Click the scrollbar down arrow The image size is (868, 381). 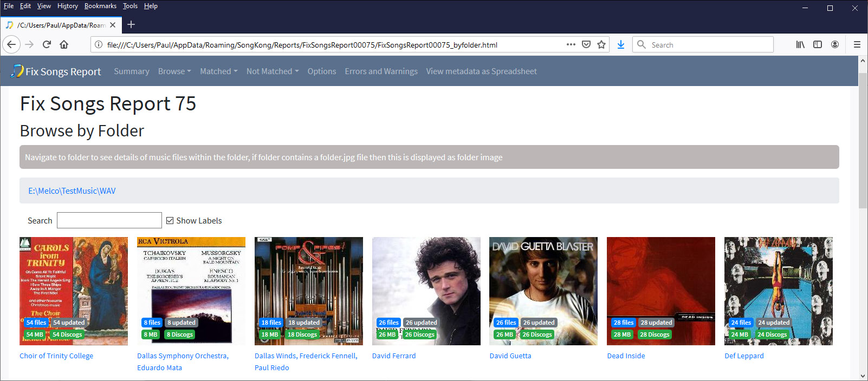(x=863, y=376)
